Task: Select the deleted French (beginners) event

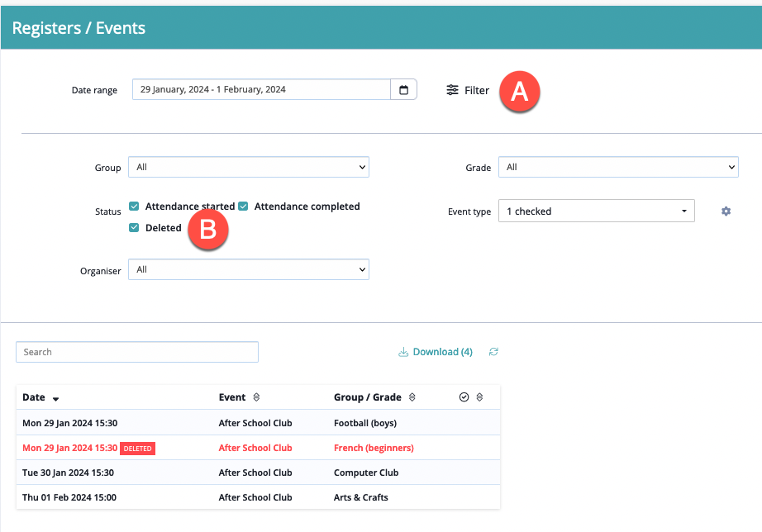Action: [x=258, y=448]
